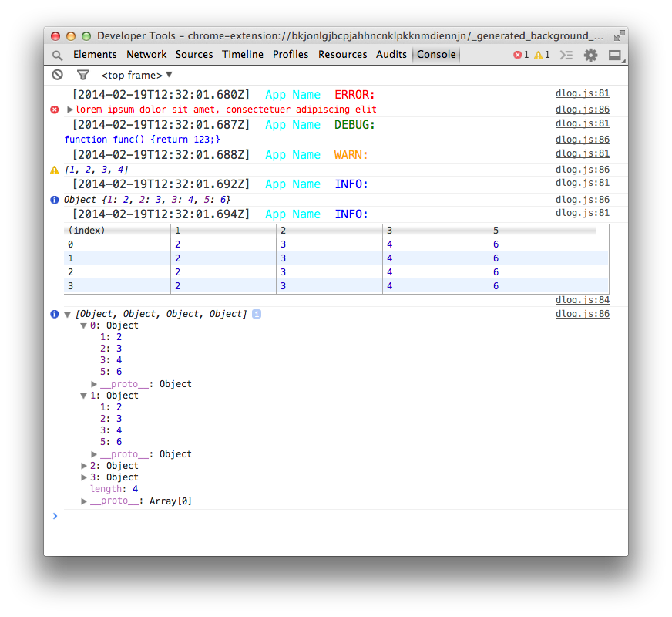
Task: Collapse the 1: Object entry
Action: click(x=83, y=396)
